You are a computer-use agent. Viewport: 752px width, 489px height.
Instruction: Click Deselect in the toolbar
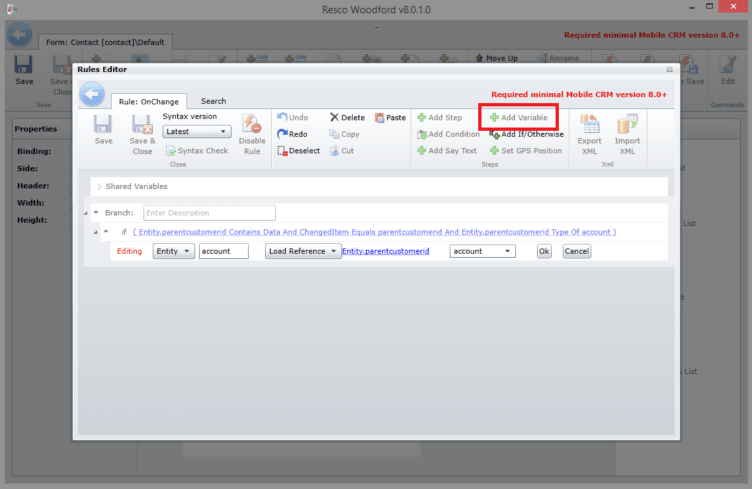[x=298, y=151]
